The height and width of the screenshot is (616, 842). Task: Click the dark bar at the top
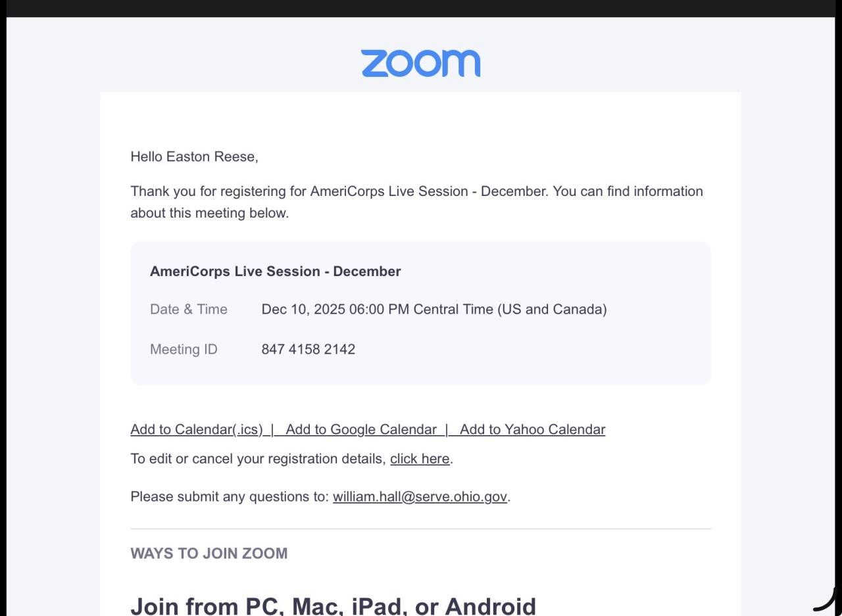point(421,8)
